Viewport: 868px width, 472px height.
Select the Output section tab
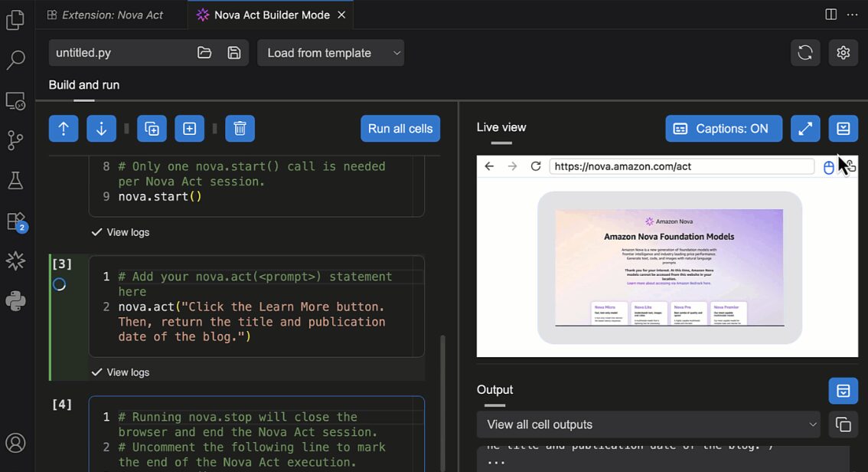coord(495,390)
